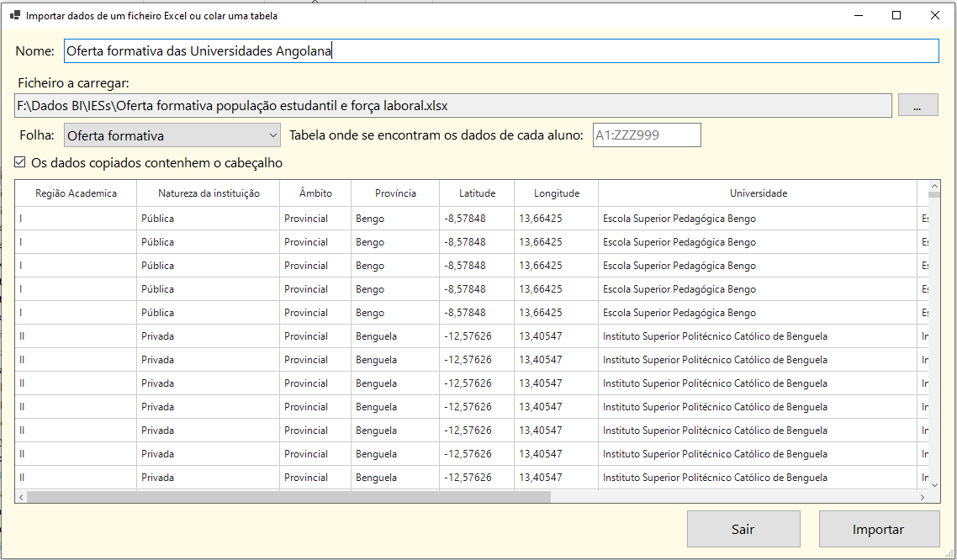Screen dimensions: 957x560
Task: Click the table range field A1:ZZZ999
Action: 646,135
